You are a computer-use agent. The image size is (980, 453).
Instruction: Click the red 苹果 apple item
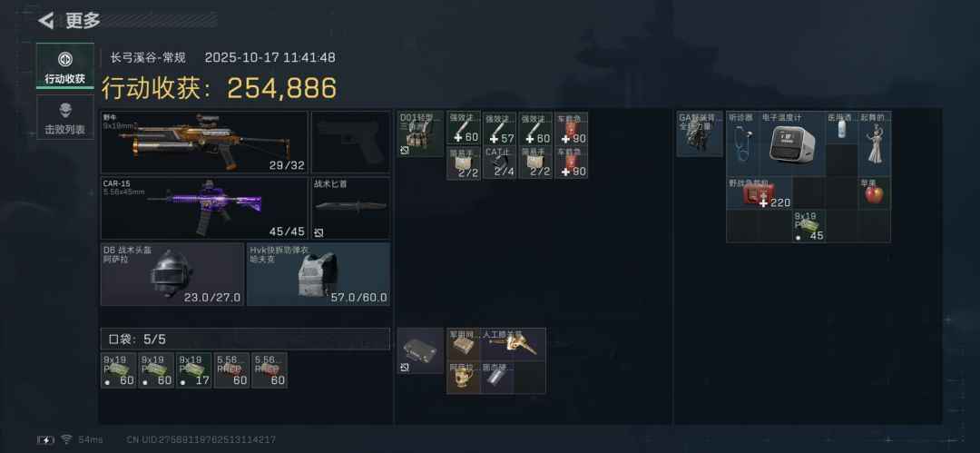874,192
